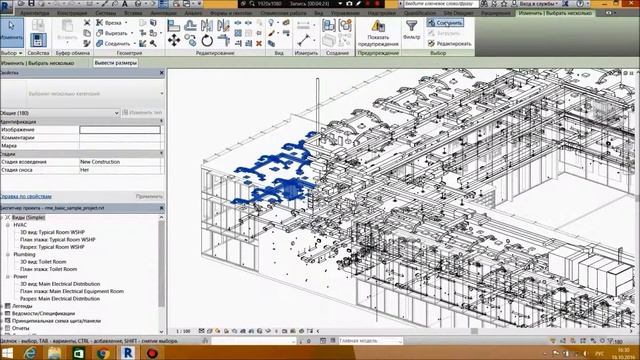Select План этажа: Toilet Room

click(49, 269)
